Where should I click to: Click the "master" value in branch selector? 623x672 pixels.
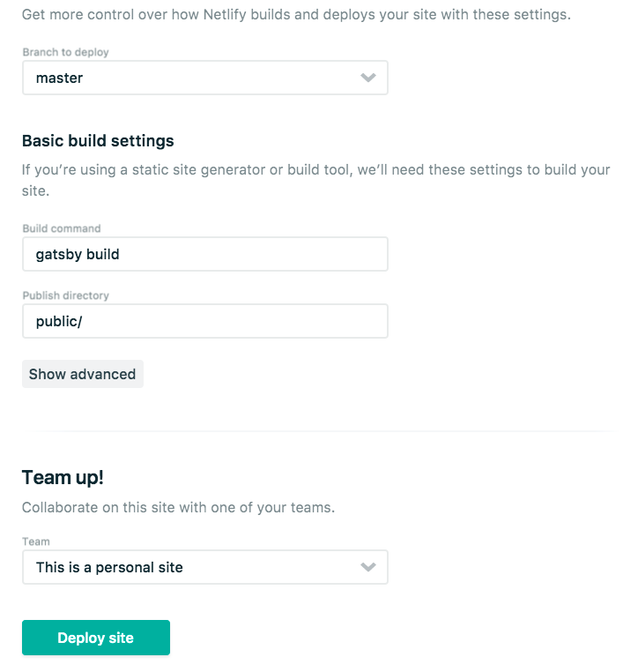[59, 78]
